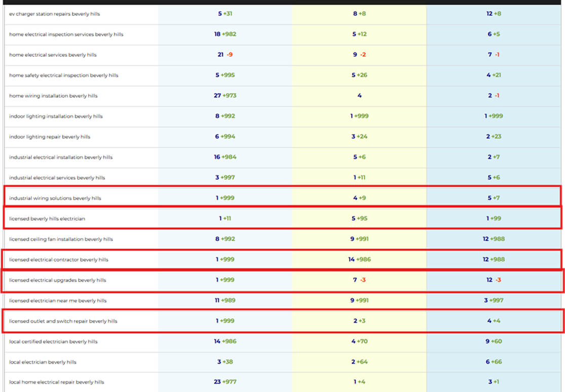Image resolution: width=565 pixels, height=392 pixels.
Task: Click the '14 +986' middle column cell
Action: point(359,260)
